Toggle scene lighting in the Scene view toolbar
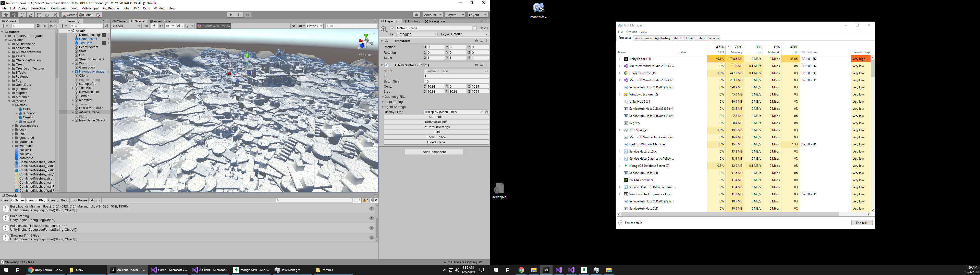The image size is (980, 275). [154, 26]
